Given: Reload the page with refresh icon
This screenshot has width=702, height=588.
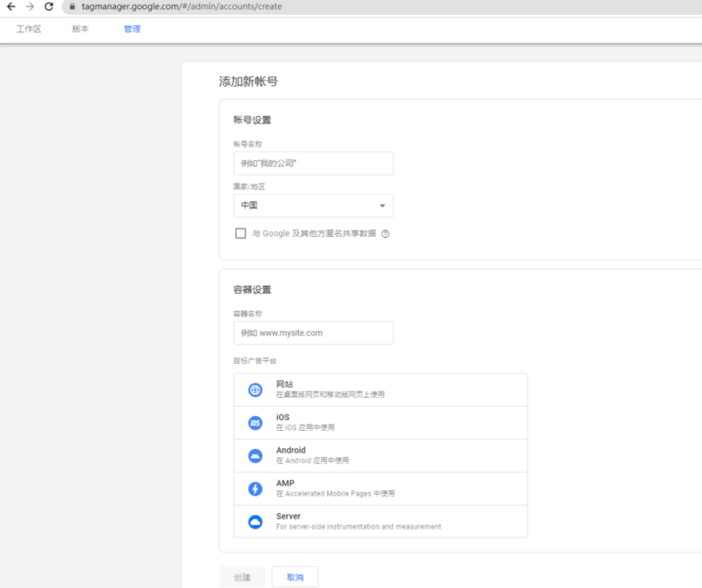Looking at the screenshot, I should pos(48,6).
